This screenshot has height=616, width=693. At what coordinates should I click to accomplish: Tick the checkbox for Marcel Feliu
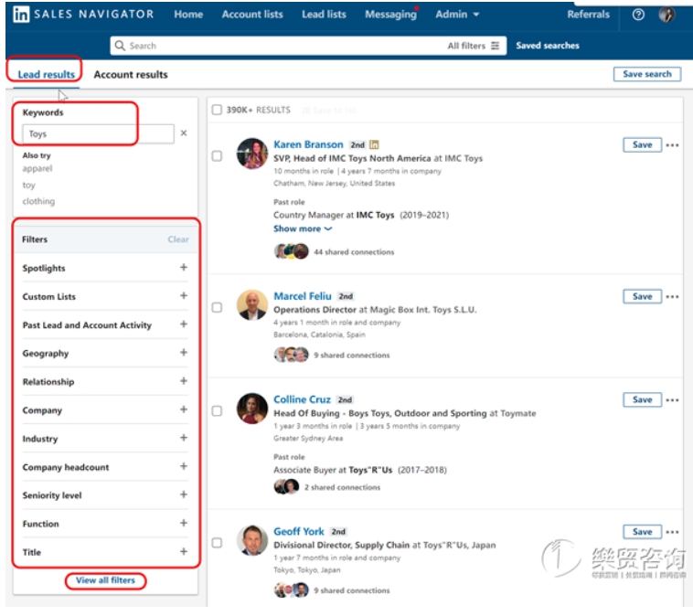click(217, 307)
